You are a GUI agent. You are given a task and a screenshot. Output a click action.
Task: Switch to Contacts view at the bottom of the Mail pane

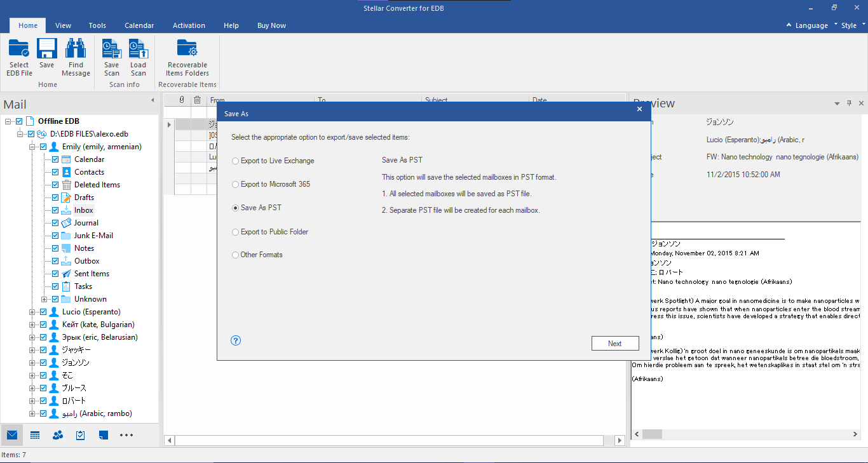(x=58, y=435)
